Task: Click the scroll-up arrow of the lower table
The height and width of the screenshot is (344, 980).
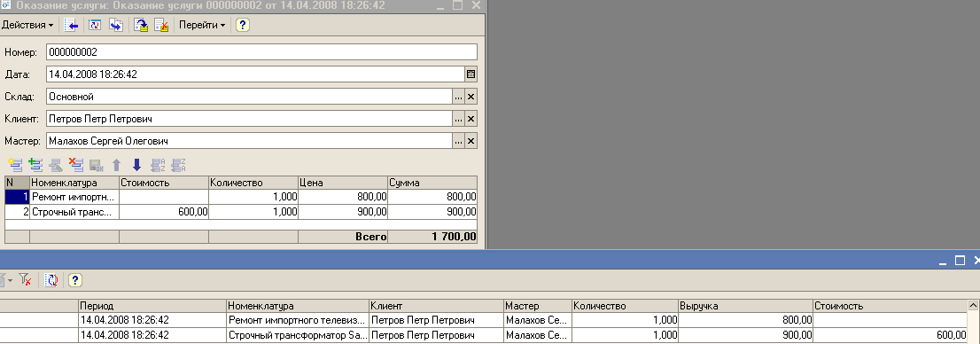Action: [973, 305]
